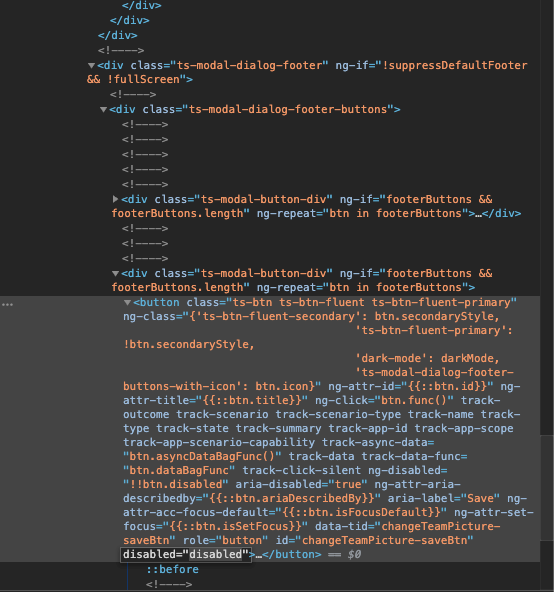Click the ellipsis before the closing button tag
554x592 pixels.
click(x=258, y=555)
